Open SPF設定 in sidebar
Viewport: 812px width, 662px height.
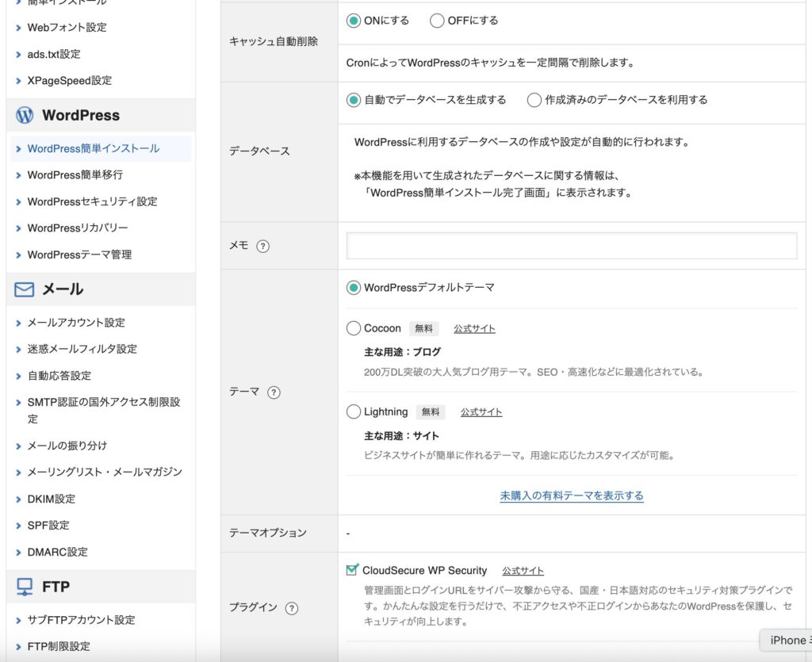48,526
